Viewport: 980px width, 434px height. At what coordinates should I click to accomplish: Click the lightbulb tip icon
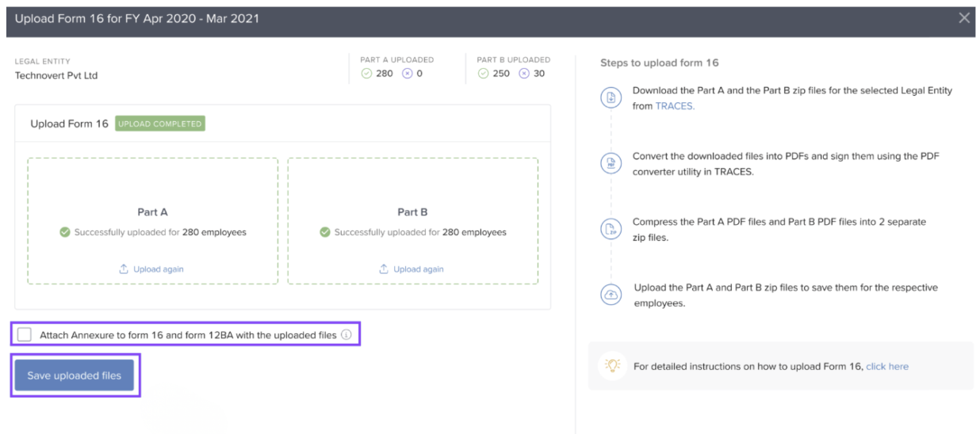(x=612, y=366)
